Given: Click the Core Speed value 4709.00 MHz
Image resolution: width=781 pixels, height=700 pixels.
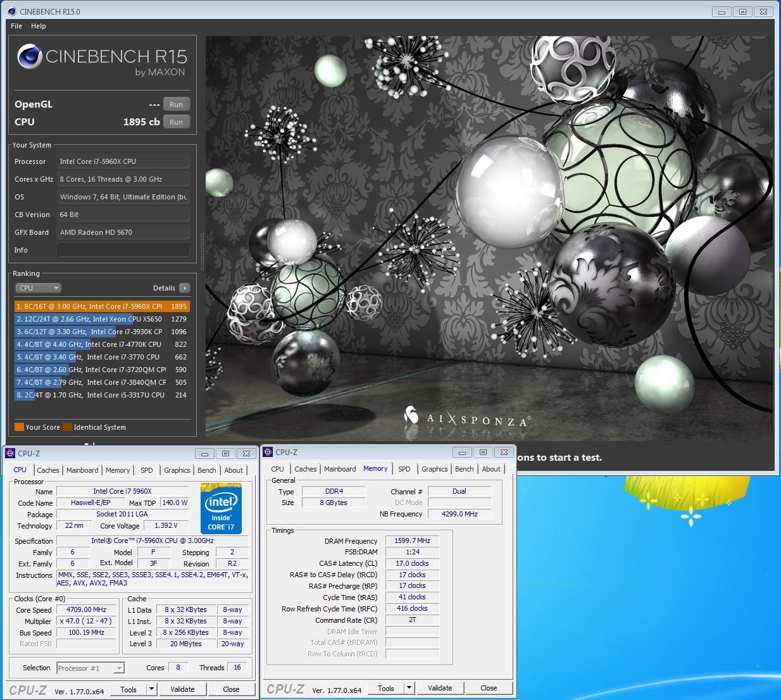Looking at the screenshot, I should (x=86, y=609).
